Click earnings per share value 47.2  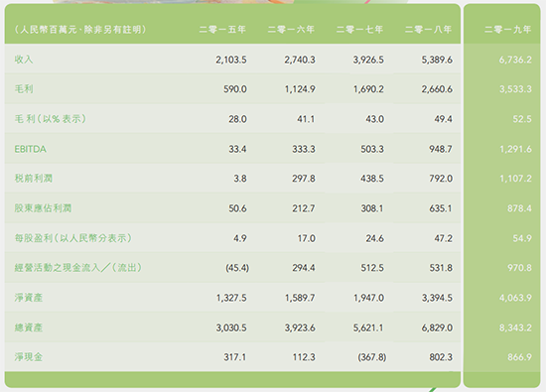click(443, 238)
